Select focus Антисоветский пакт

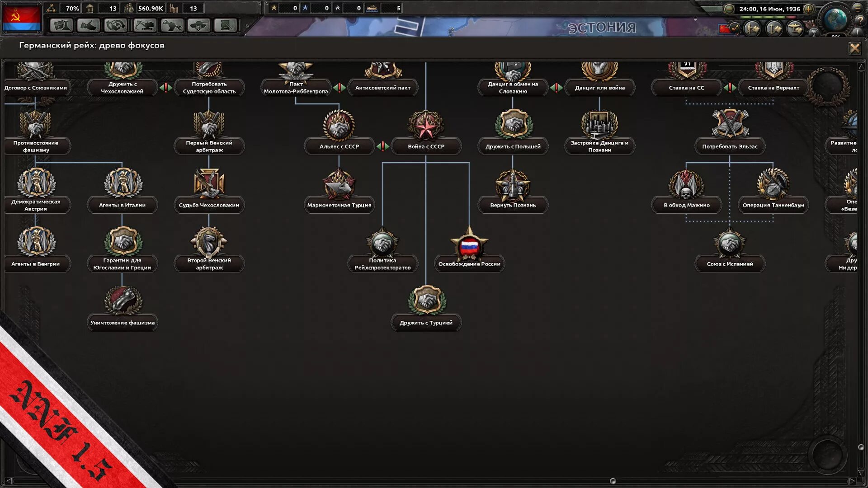coord(383,88)
